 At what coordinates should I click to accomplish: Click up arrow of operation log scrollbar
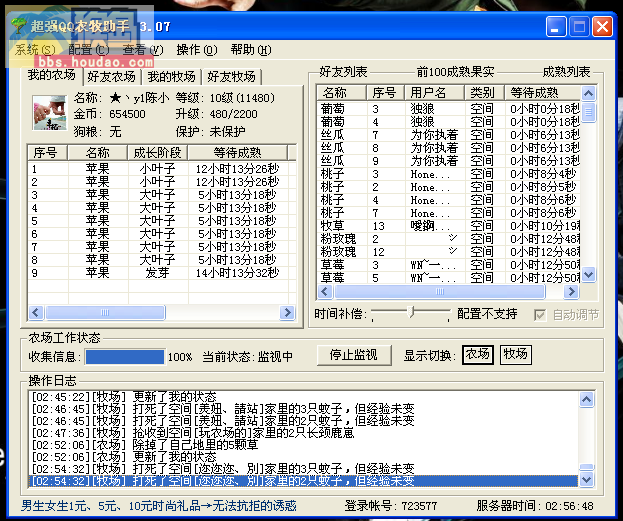(587, 399)
